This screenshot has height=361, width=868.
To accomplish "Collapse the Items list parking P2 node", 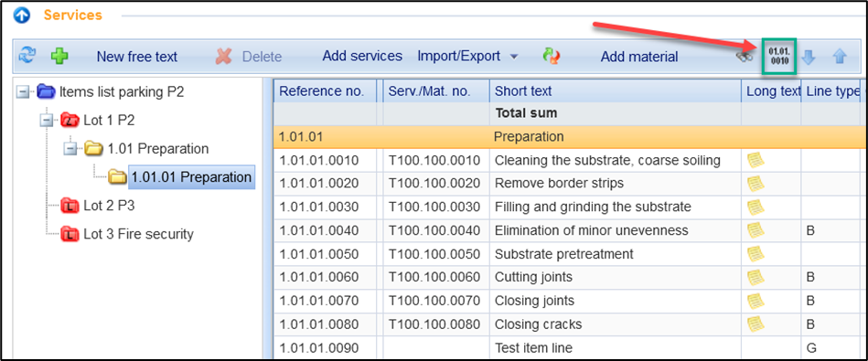I will pyautogui.click(x=22, y=91).
